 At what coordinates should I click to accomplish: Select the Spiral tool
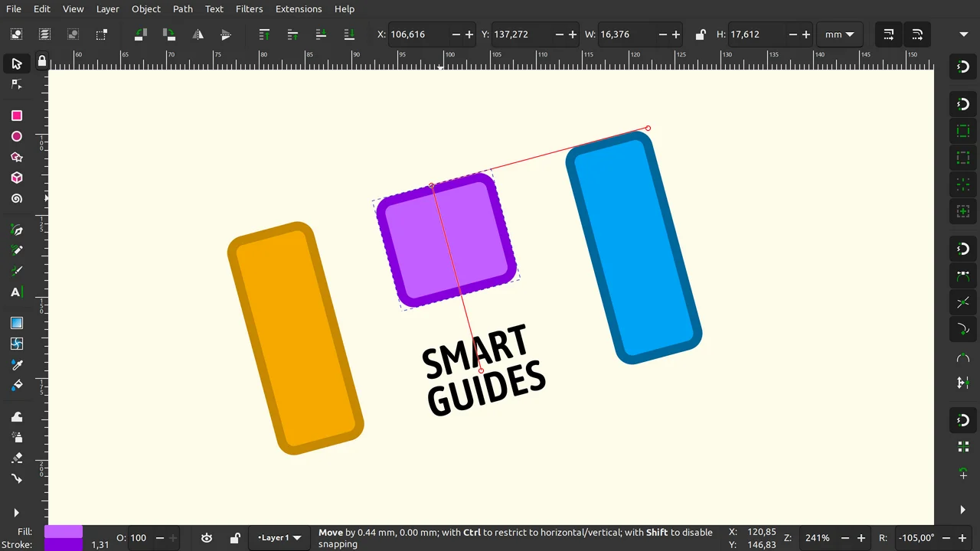[16, 198]
